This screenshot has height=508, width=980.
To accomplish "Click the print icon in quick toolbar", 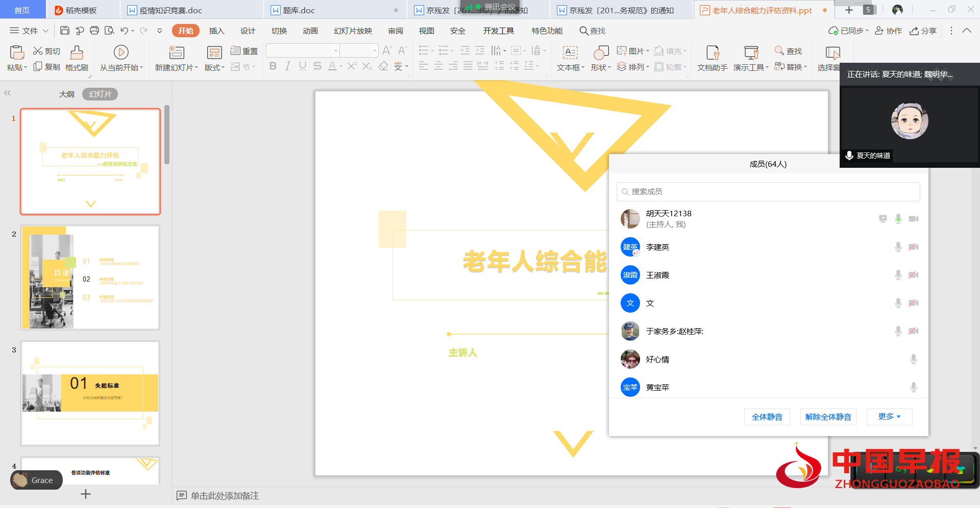I will (x=94, y=31).
